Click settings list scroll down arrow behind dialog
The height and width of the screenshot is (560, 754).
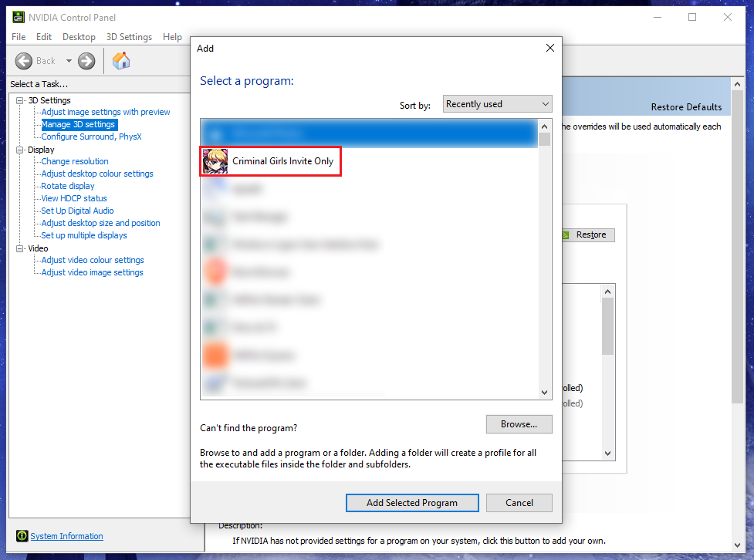[608, 454]
